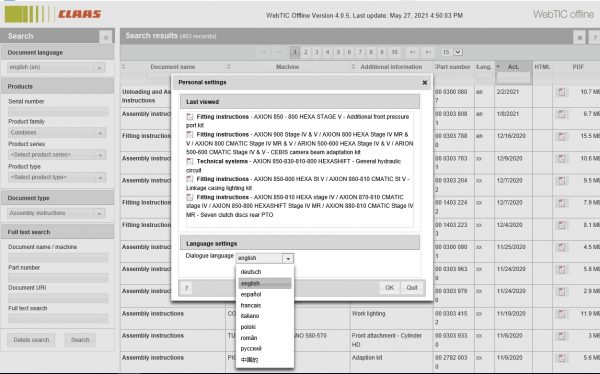Image resolution: width=600 pixels, height=374 pixels.
Task: Click Part number input field
Action: tap(58, 278)
